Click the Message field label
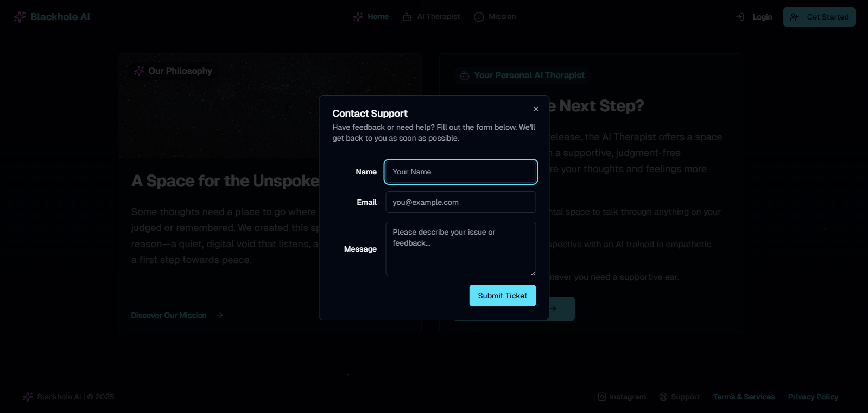The height and width of the screenshot is (413, 868). point(360,249)
